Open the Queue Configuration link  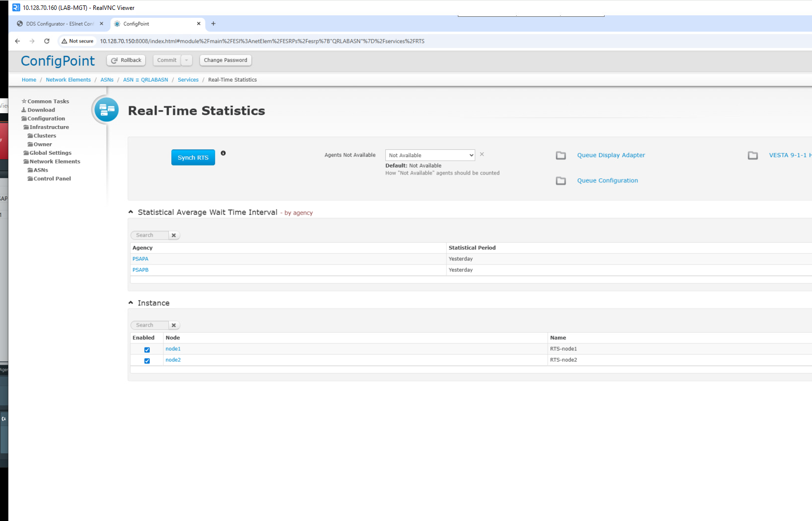point(608,180)
